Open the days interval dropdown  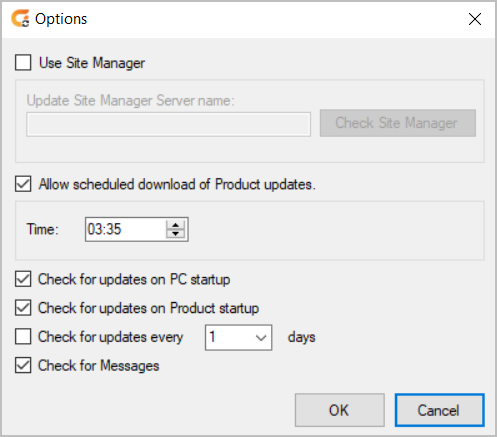238,337
